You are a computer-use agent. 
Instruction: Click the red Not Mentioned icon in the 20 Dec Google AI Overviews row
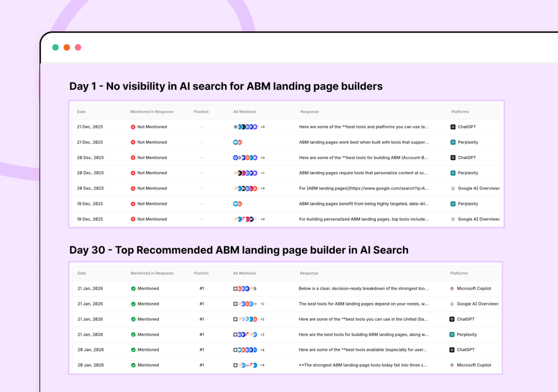point(133,188)
